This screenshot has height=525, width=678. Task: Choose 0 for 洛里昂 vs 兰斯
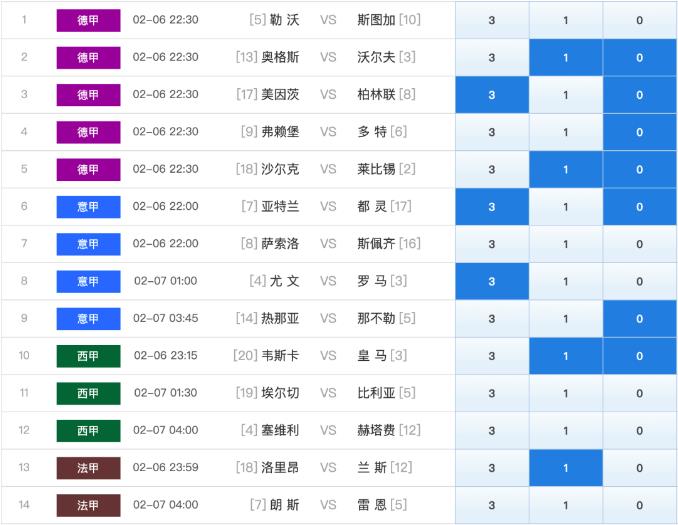[x=640, y=468]
